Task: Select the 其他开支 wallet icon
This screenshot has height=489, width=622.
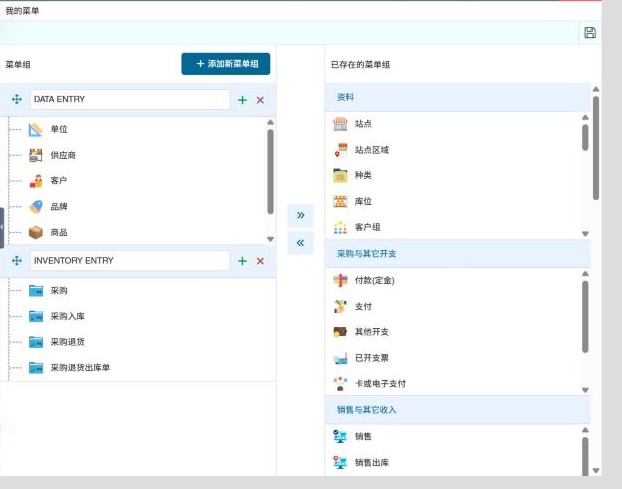Action: pyautogui.click(x=340, y=332)
